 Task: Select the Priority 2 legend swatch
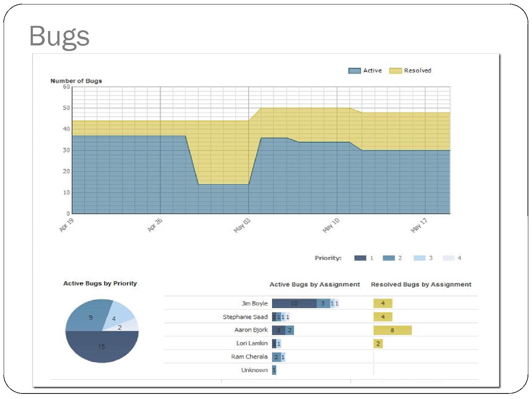tap(389, 258)
